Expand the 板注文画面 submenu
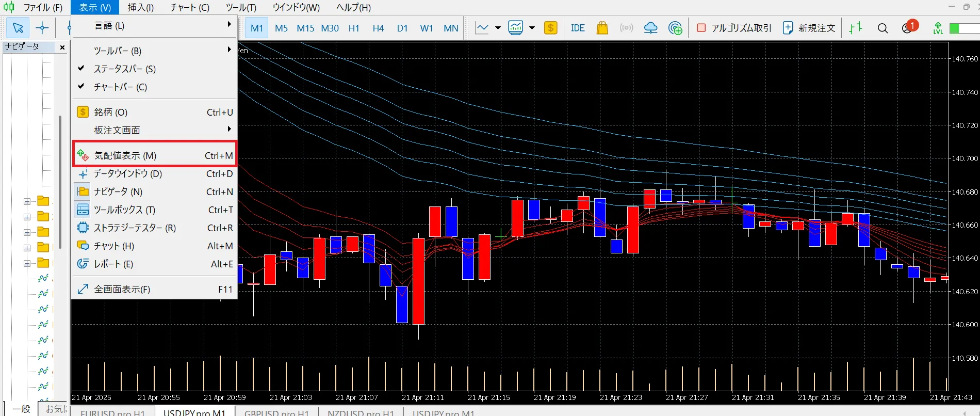The height and width of the screenshot is (416, 980). (x=155, y=130)
